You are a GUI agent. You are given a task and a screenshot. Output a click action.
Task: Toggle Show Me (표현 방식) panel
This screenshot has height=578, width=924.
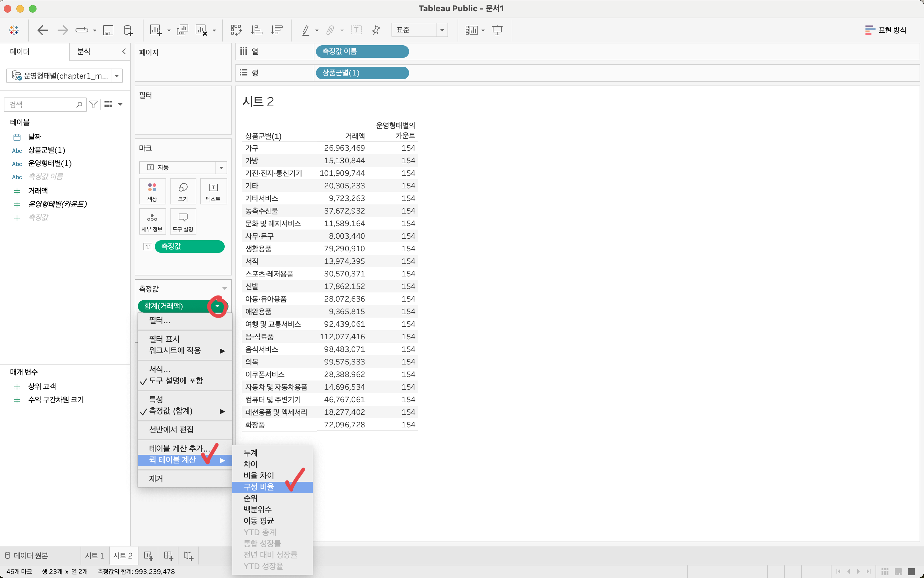886,30
